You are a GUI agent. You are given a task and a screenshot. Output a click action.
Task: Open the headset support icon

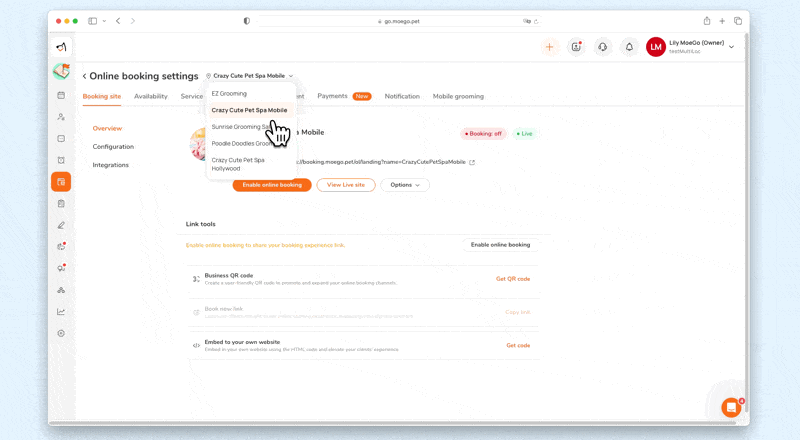pyautogui.click(x=603, y=47)
